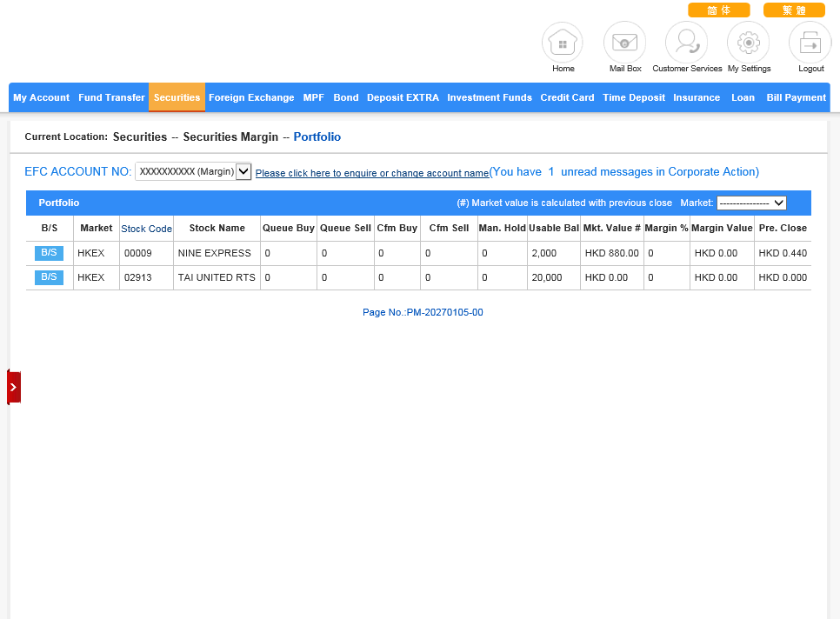
Task: Click the Home icon
Action: tap(563, 43)
